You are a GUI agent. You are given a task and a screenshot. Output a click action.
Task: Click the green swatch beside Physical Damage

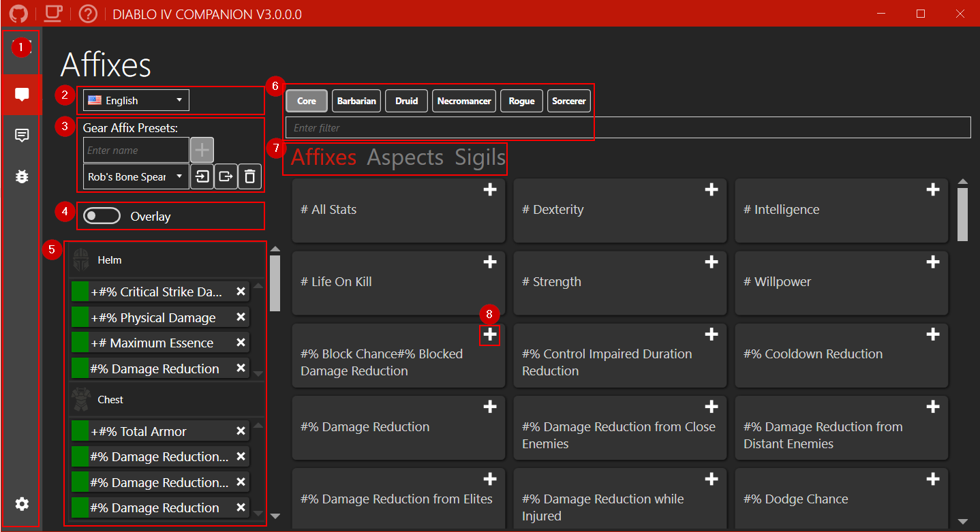coord(80,317)
